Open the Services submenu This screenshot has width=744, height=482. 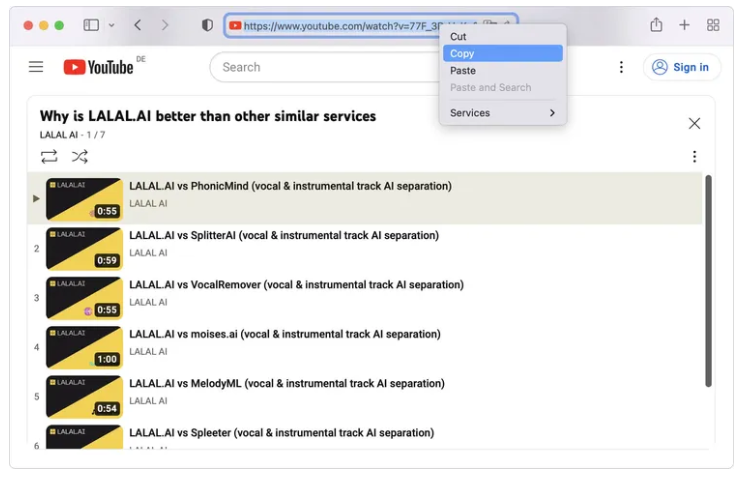pyautogui.click(x=503, y=113)
